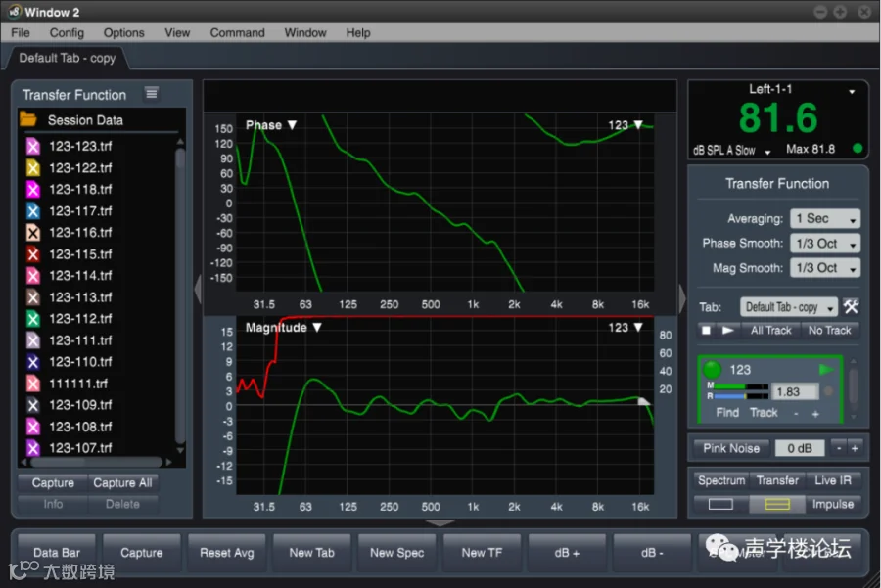Toggle the Pink Noise generator
The image size is (881, 588).
tap(731, 448)
